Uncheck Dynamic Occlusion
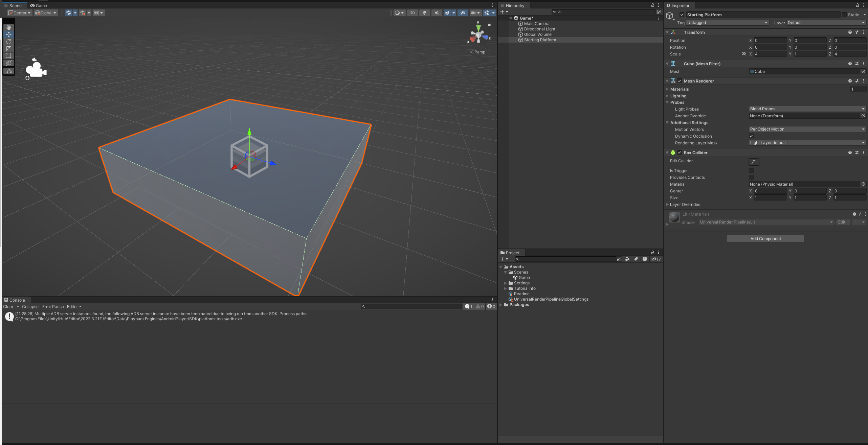The width and height of the screenshot is (868, 445). (x=751, y=136)
